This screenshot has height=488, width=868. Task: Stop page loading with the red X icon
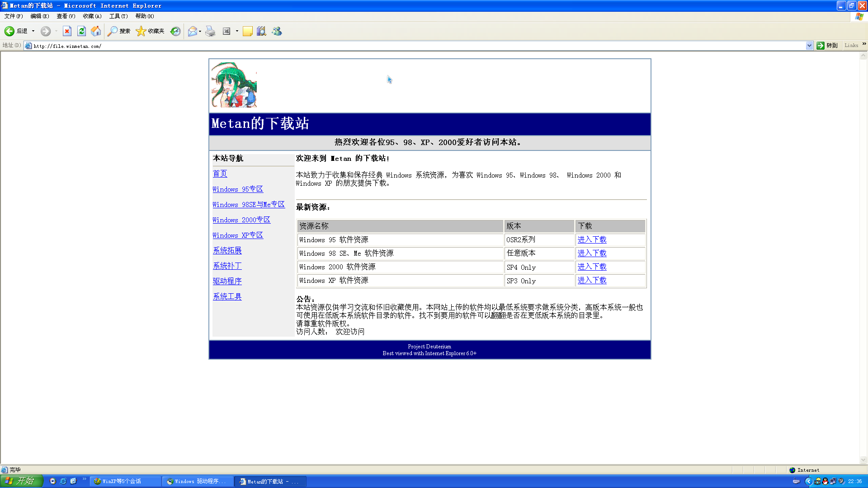click(x=67, y=31)
